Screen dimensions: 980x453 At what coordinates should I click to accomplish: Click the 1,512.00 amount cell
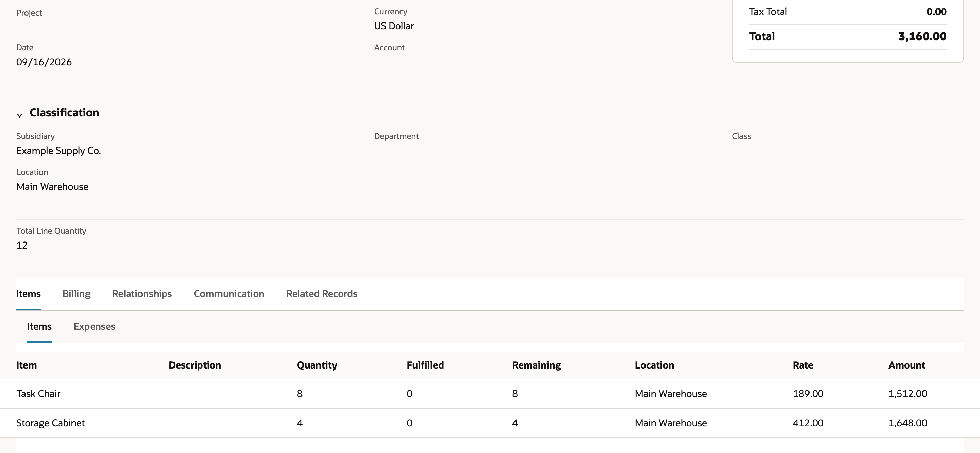(908, 394)
